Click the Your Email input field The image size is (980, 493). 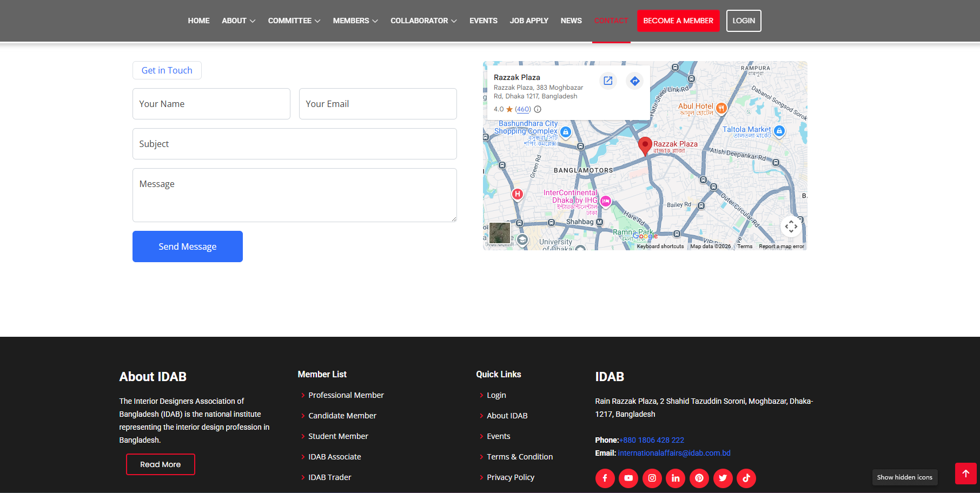(x=378, y=104)
